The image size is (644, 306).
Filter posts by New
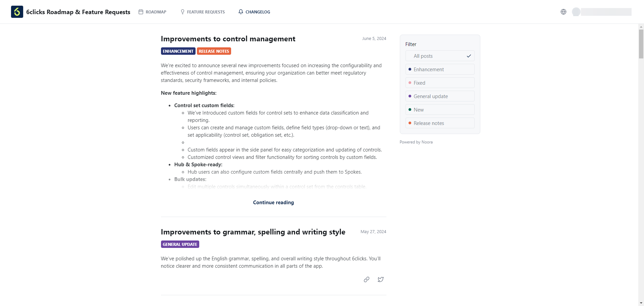[440, 110]
